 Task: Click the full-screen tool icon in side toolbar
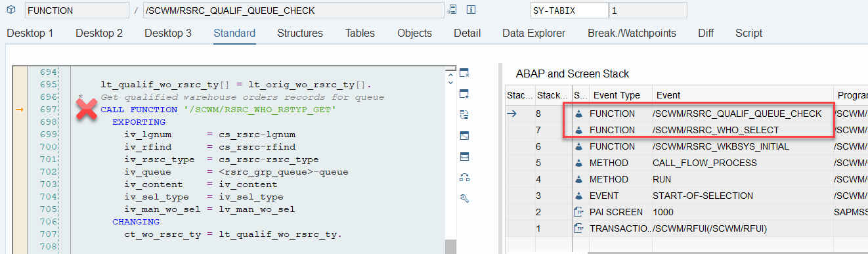[x=464, y=136]
